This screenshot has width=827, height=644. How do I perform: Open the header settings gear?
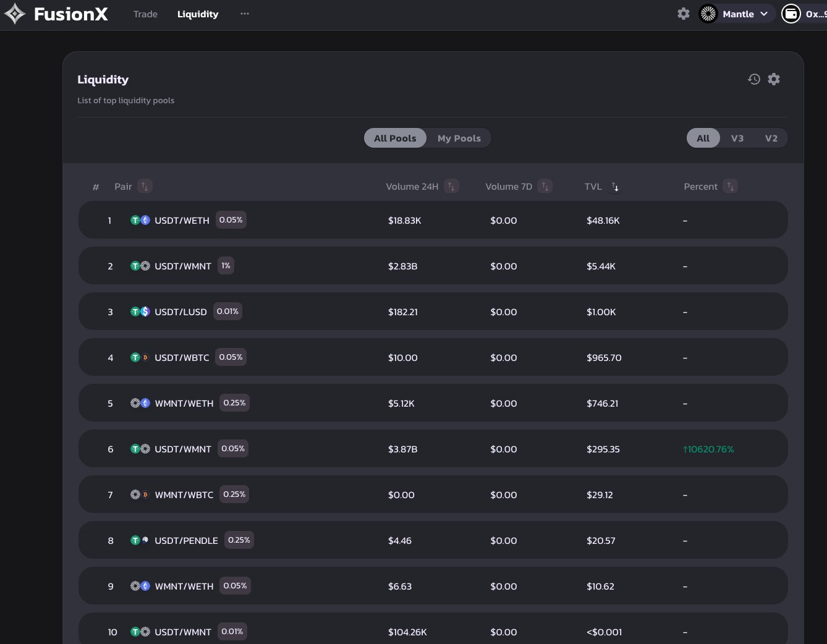[x=684, y=14]
